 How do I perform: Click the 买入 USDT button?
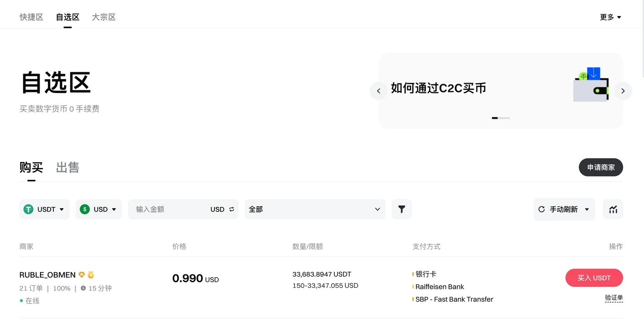tap(594, 278)
